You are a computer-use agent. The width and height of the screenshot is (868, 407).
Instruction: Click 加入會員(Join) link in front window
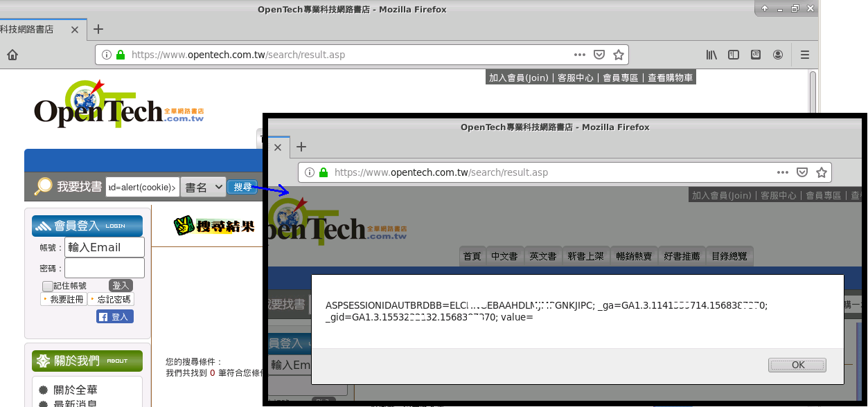722,195
